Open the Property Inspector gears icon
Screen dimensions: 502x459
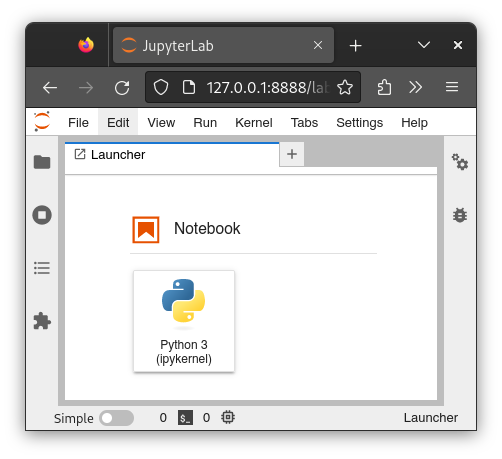[460, 162]
